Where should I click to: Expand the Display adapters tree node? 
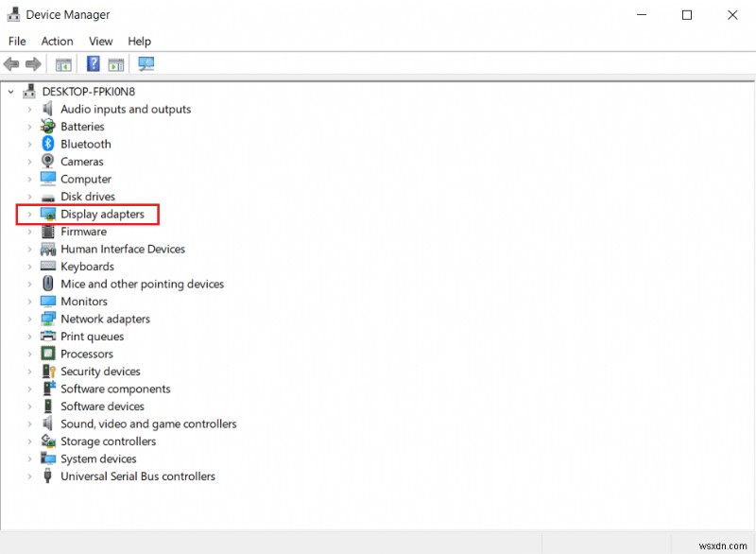31,214
